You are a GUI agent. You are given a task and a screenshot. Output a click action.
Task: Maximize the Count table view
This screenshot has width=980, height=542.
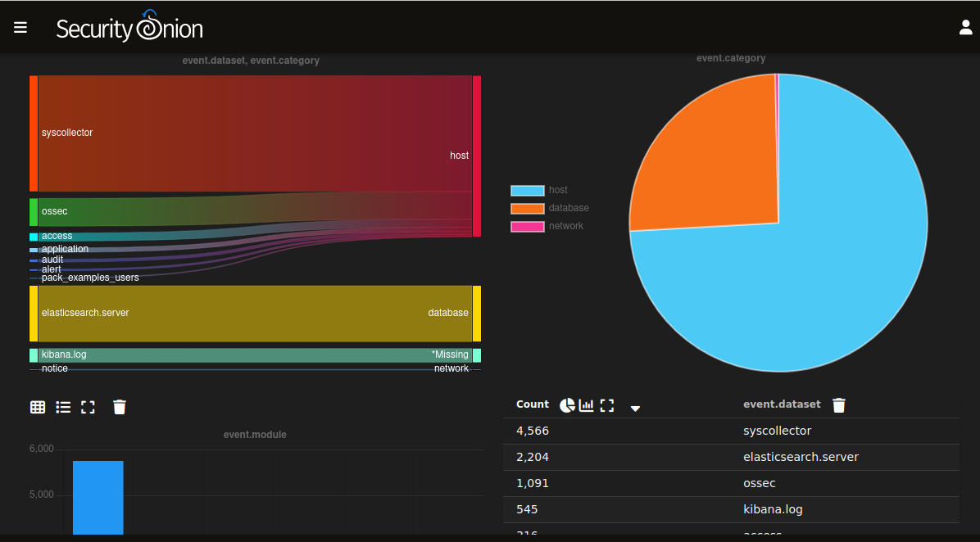(x=607, y=405)
